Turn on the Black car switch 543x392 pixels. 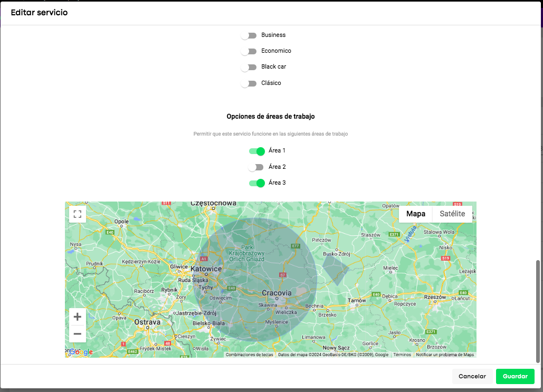pyautogui.click(x=249, y=67)
